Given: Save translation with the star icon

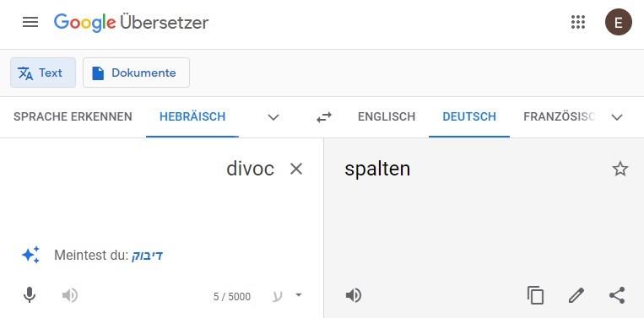Looking at the screenshot, I should [x=620, y=169].
